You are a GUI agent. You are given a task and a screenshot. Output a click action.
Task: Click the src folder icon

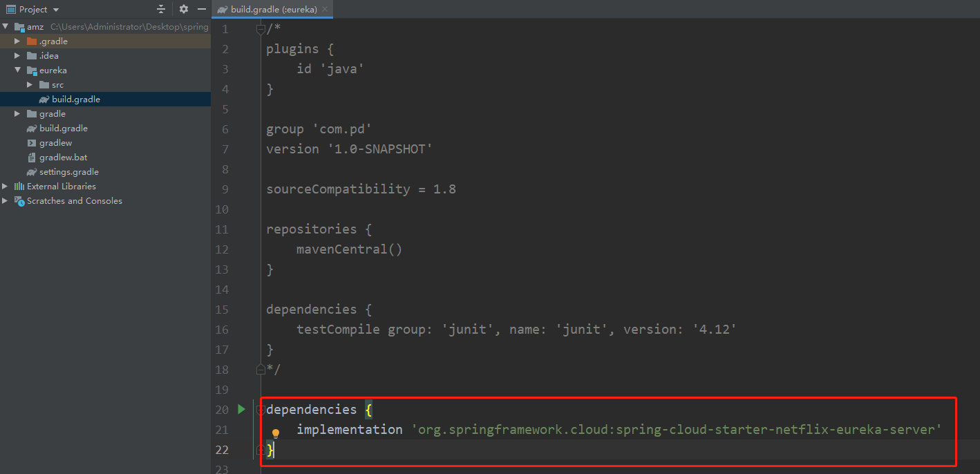coord(44,85)
